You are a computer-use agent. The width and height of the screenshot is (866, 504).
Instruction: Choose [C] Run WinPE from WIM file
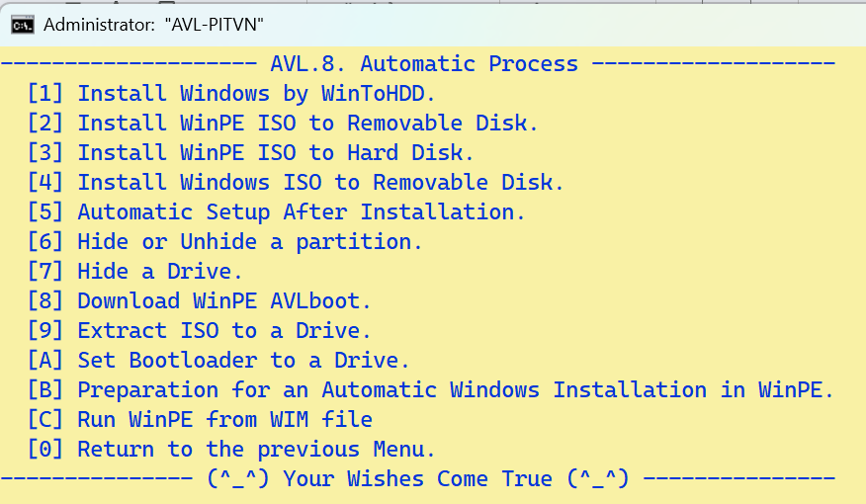(200, 420)
